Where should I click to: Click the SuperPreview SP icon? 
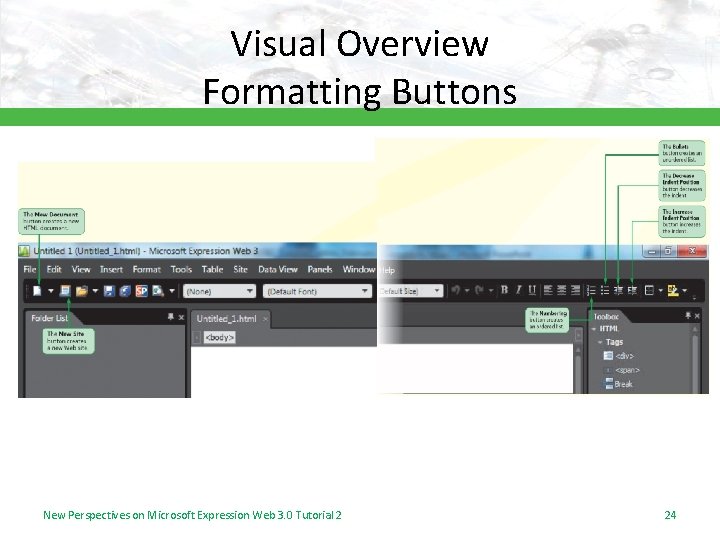pyautogui.click(x=141, y=291)
